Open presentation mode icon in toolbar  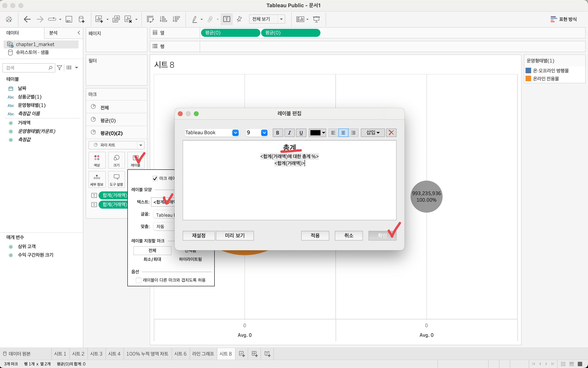(x=316, y=19)
